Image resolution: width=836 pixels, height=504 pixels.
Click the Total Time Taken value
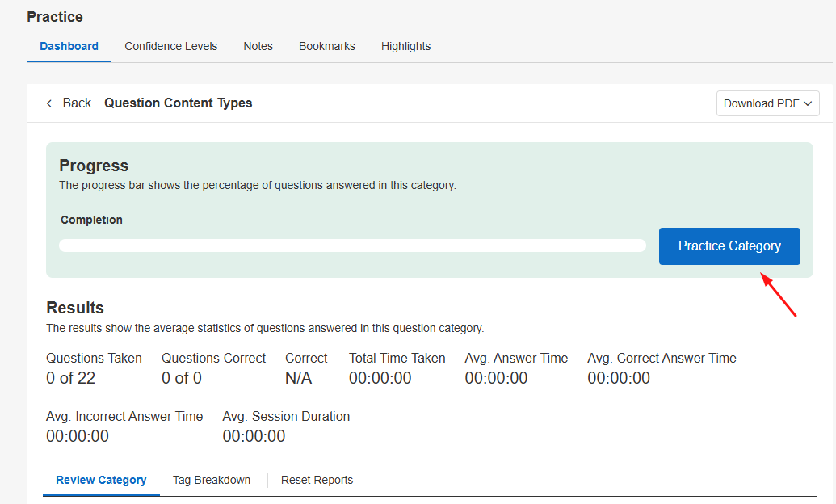tap(380, 378)
